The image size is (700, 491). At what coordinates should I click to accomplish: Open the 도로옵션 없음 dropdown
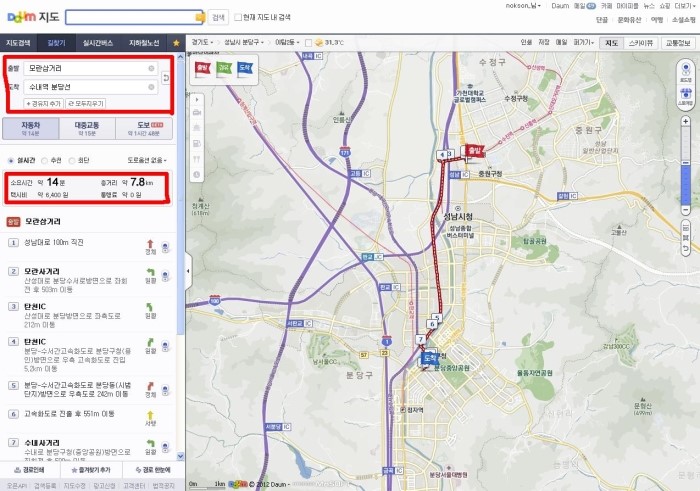pos(147,160)
